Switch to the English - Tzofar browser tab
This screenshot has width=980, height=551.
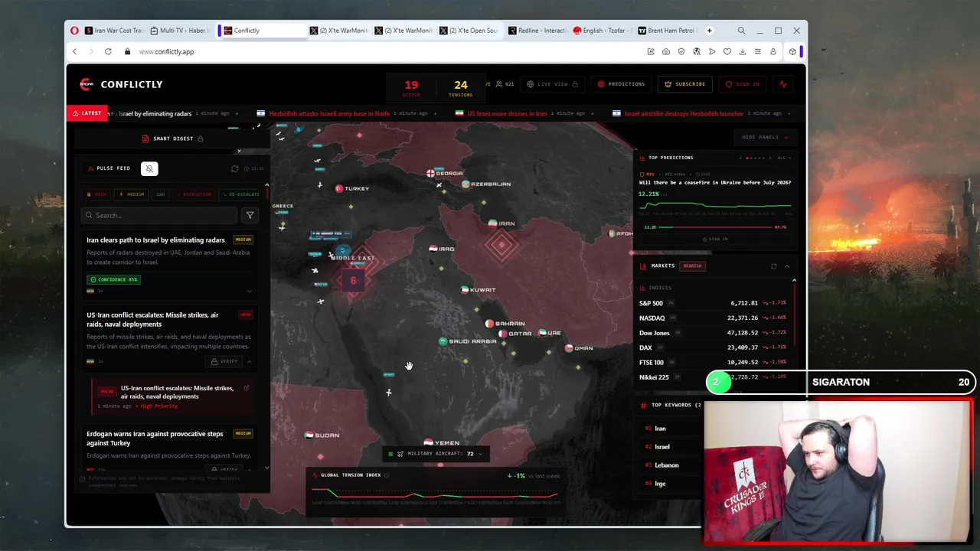(x=602, y=31)
